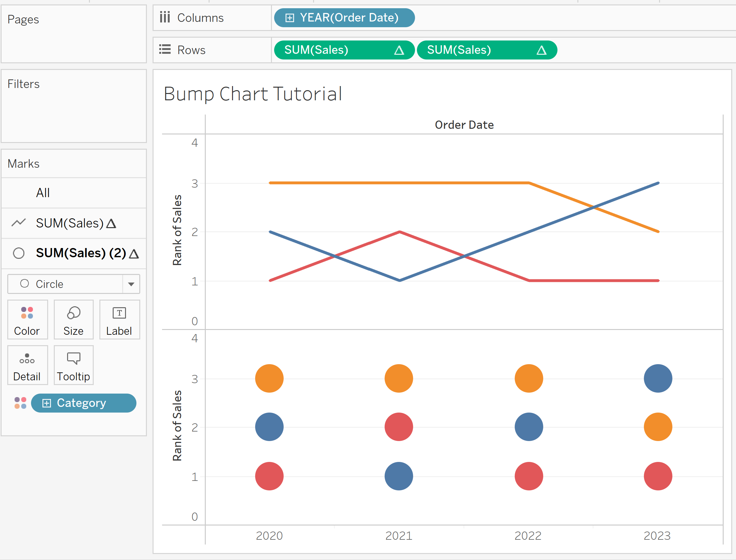Select the SUM(Sales) line marks tab

70,223
